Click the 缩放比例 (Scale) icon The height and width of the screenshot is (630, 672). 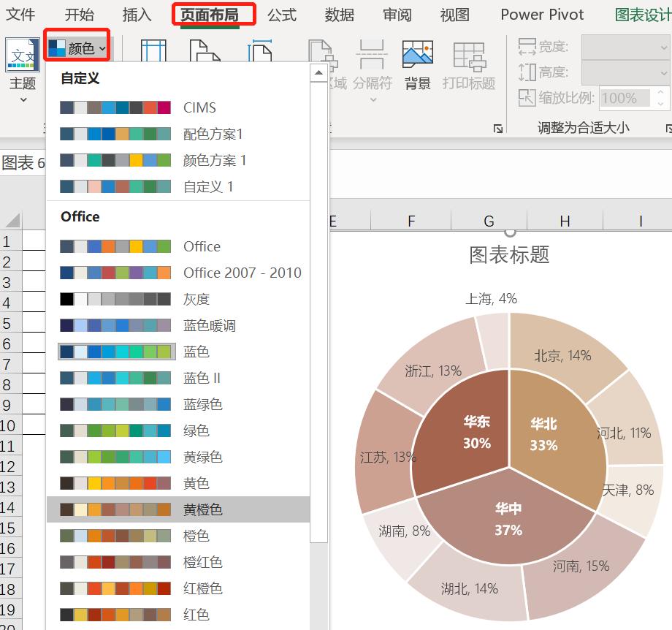[x=527, y=97]
